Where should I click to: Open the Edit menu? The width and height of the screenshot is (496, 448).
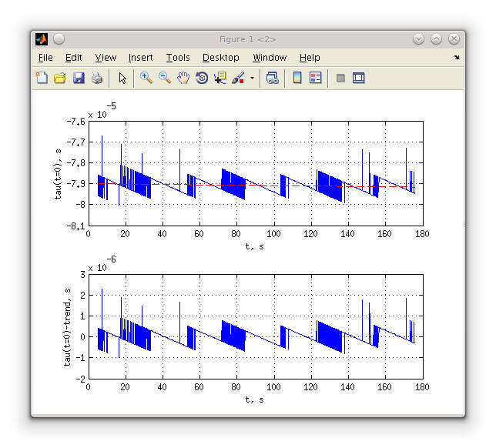pyautogui.click(x=74, y=58)
